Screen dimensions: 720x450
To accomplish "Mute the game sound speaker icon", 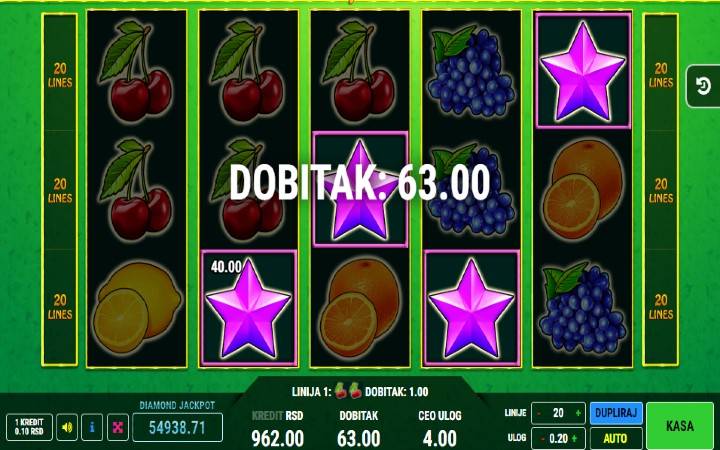I will [x=67, y=427].
